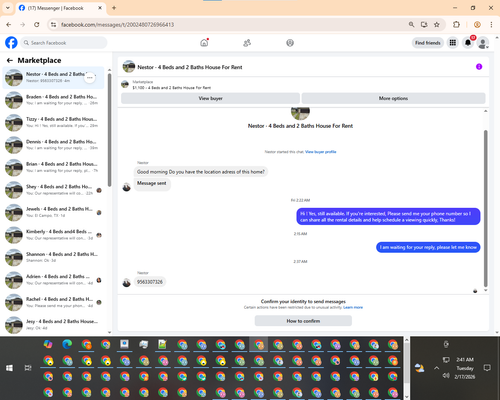This screenshot has height=400, width=500.
Task: Open Task View on taskbar
Action: coord(28,368)
